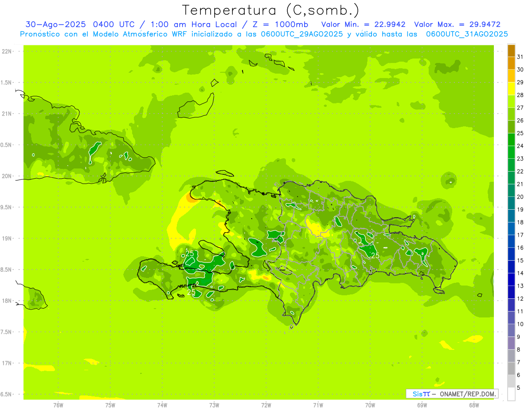The height and width of the screenshot is (411, 532).
Task: Click the '19N' latitude axis label
Action: point(6,238)
